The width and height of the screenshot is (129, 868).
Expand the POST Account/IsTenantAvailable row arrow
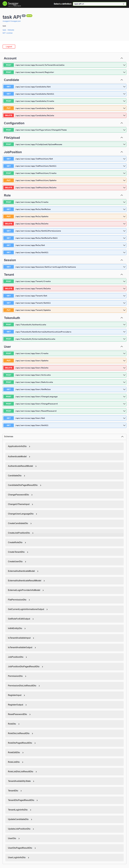pyautogui.click(x=124, y=65)
